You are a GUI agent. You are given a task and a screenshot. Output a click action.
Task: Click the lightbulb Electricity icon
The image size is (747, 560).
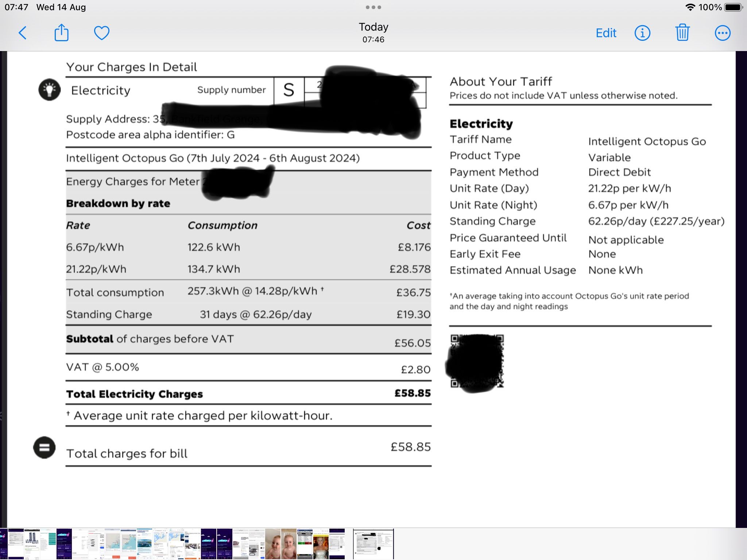[50, 90]
